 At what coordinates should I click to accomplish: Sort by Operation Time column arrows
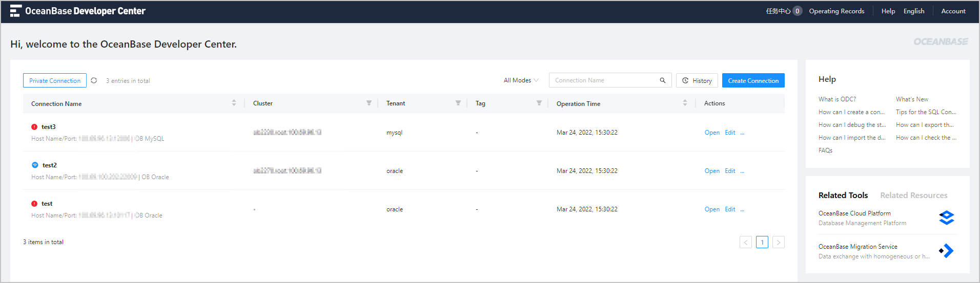click(685, 103)
